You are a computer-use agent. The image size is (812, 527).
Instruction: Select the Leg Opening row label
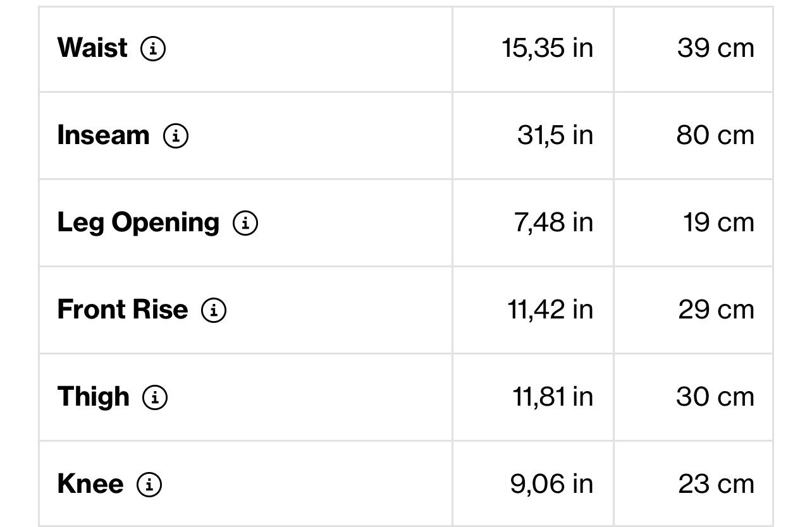[x=138, y=223]
